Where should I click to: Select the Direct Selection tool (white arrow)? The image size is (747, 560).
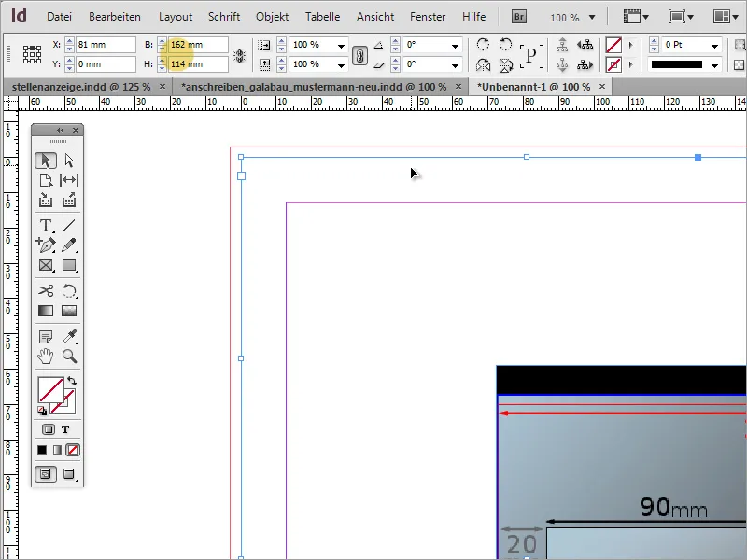69,161
